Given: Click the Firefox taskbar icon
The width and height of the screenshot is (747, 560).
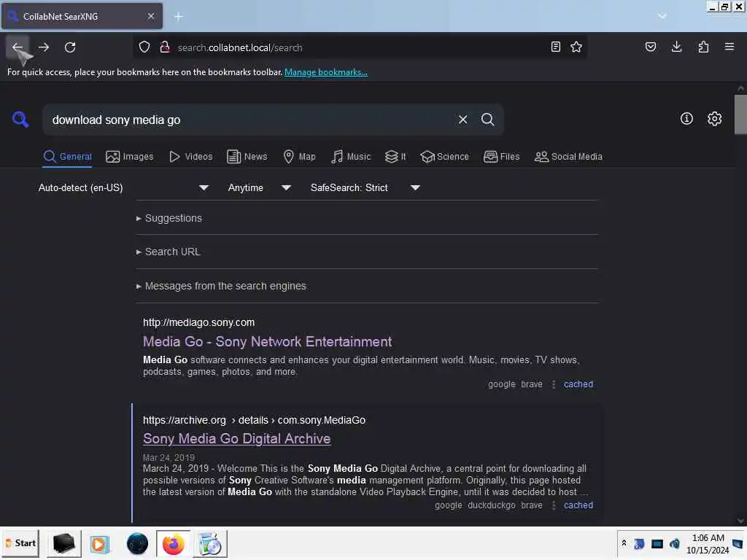Looking at the screenshot, I should pyautogui.click(x=174, y=543).
